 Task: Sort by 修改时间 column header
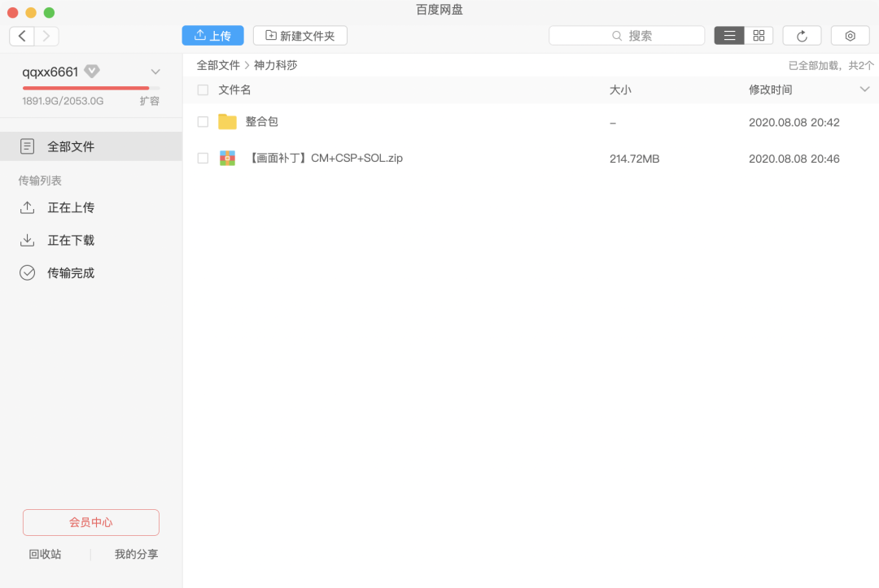click(x=770, y=90)
